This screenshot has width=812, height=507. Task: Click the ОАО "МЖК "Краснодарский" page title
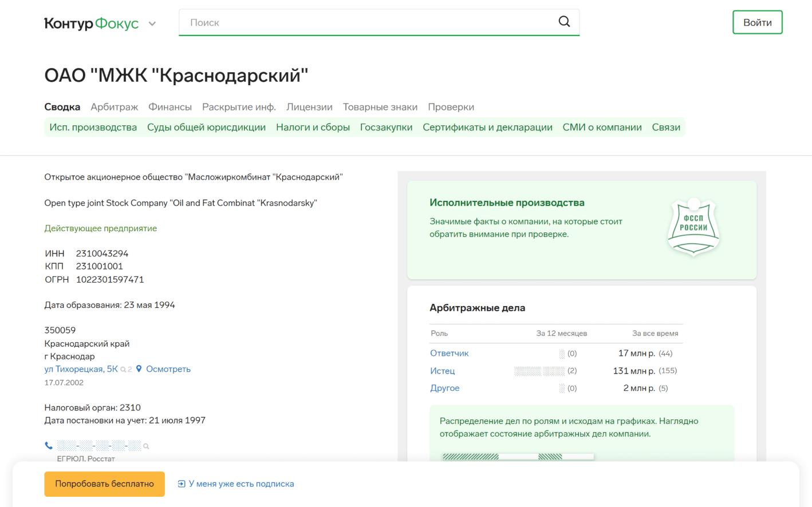[x=176, y=75]
